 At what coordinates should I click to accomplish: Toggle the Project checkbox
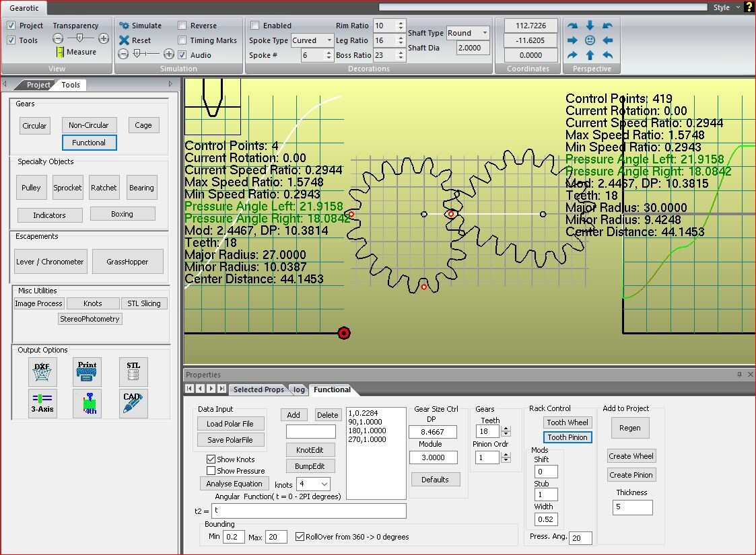pos(11,26)
